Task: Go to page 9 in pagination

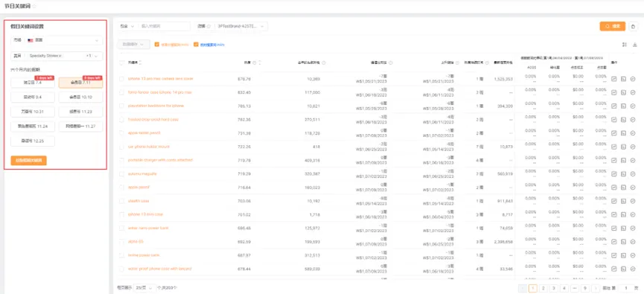Action: [x=585, y=288]
